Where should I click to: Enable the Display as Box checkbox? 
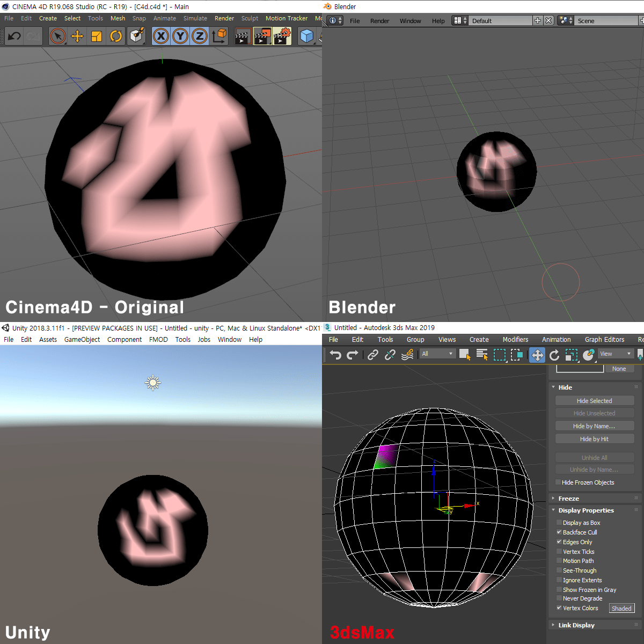click(559, 522)
